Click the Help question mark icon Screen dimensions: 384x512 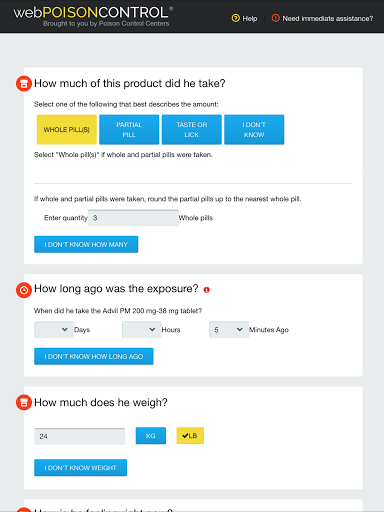coord(235,18)
